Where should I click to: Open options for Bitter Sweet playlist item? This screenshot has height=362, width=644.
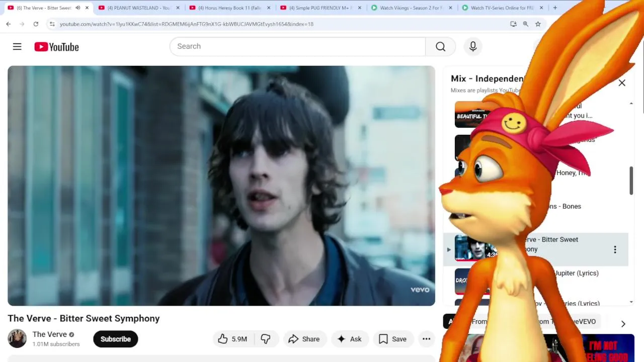615,249
